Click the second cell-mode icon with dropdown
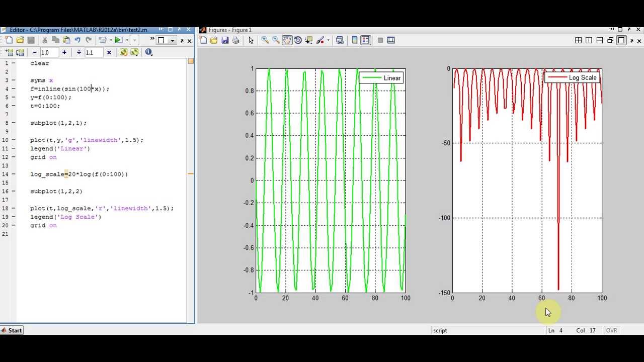The height and width of the screenshot is (362, 644). point(134,52)
